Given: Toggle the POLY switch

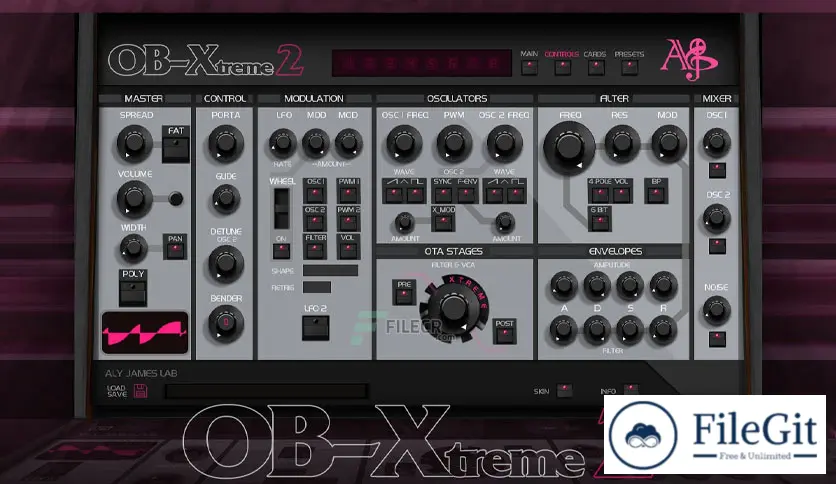Looking at the screenshot, I should coord(133,293).
